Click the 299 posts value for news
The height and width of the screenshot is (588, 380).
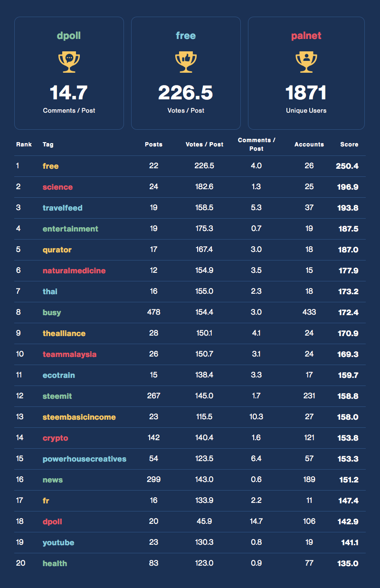click(x=153, y=480)
